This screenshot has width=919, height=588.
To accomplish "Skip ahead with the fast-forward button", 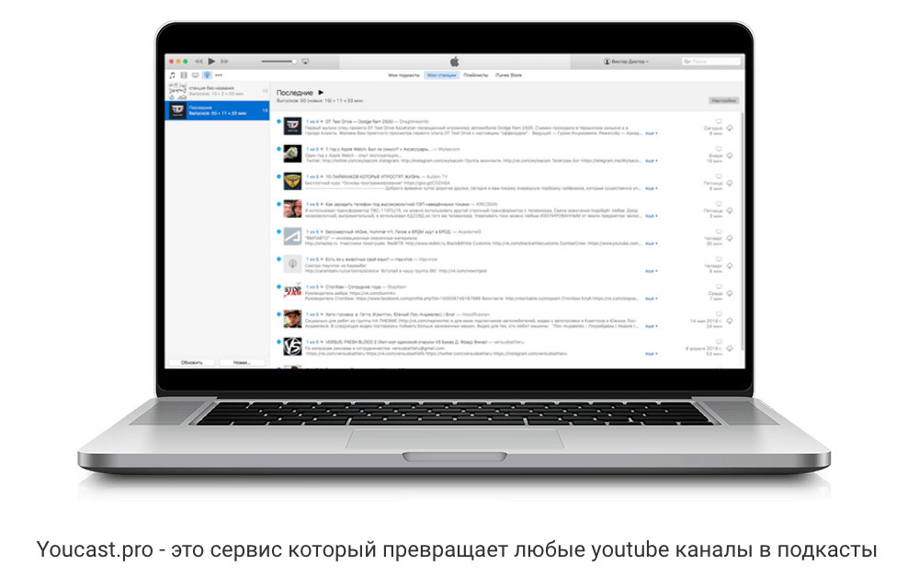I will (x=224, y=62).
